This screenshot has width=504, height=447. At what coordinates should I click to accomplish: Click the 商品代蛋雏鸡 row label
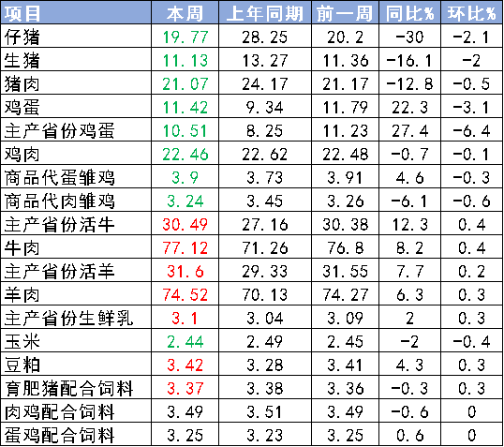59,178
